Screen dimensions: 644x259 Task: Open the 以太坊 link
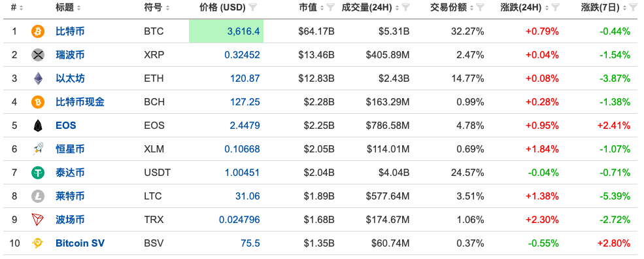point(70,78)
